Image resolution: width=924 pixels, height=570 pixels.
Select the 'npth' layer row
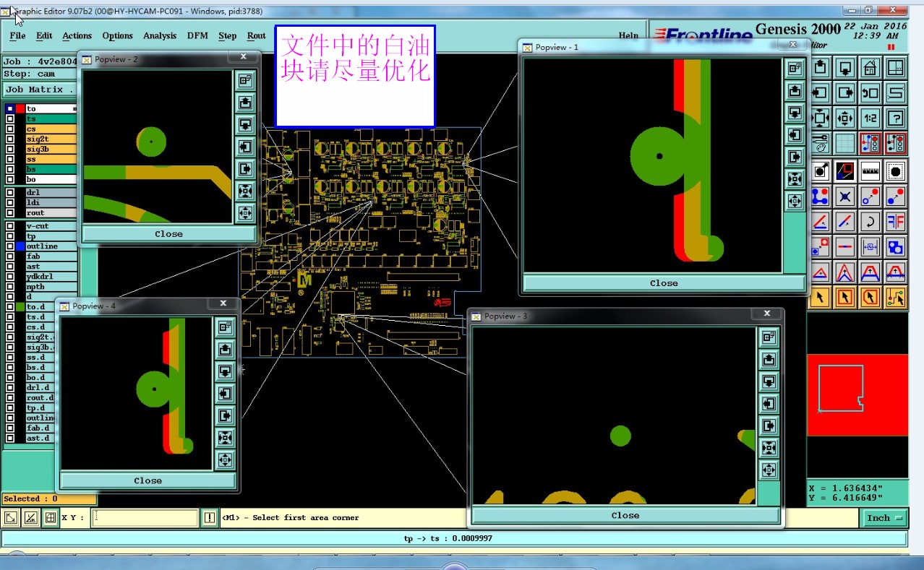tap(51, 287)
